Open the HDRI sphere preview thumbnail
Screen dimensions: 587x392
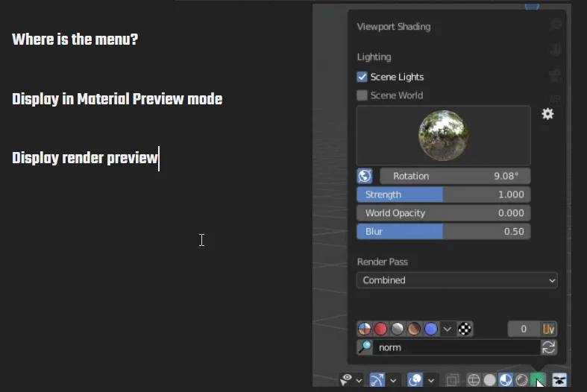tap(443, 136)
